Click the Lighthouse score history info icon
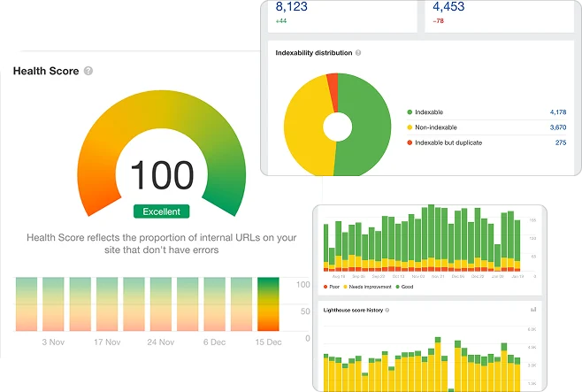The width and height of the screenshot is (582, 392). pos(387,310)
